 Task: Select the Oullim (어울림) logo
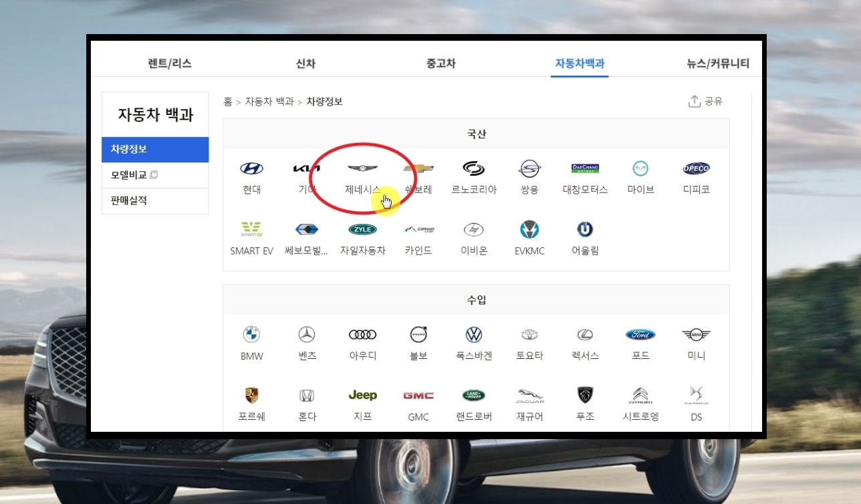(585, 229)
